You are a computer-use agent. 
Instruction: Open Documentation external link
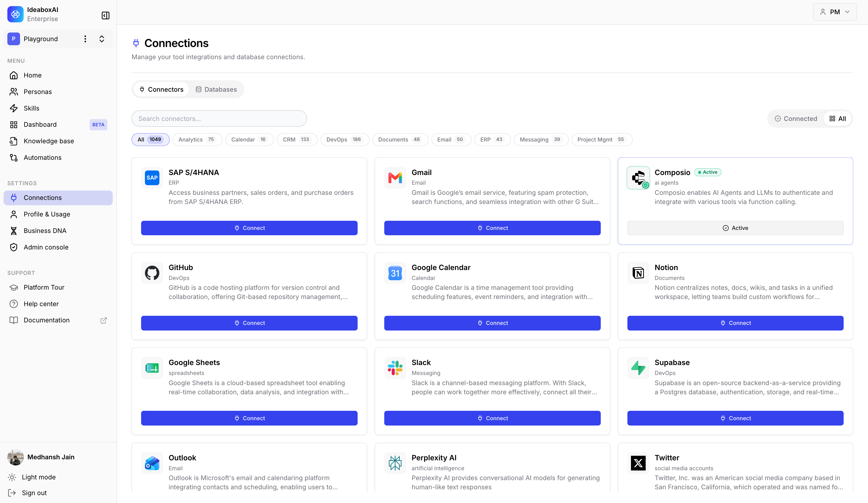(x=58, y=320)
